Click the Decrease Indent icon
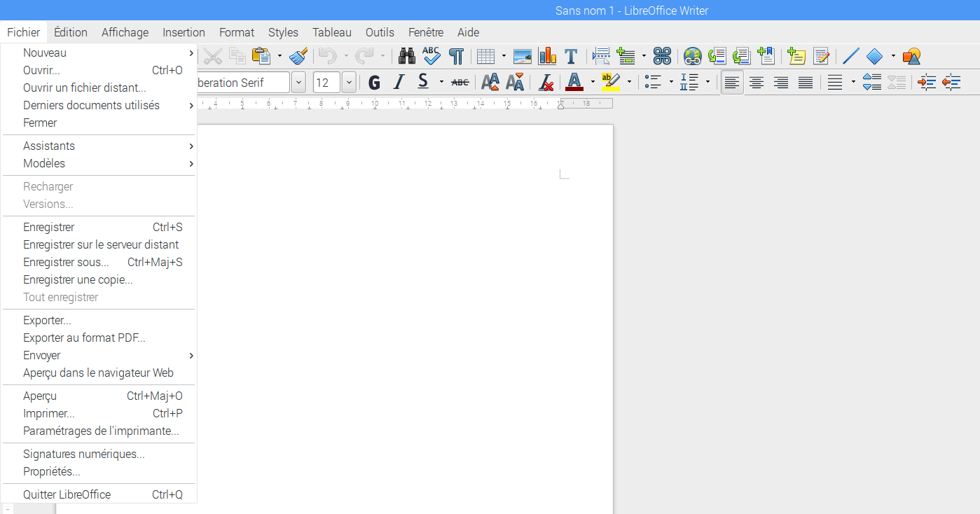Screen dimensions: 980x514 click(x=951, y=83)
